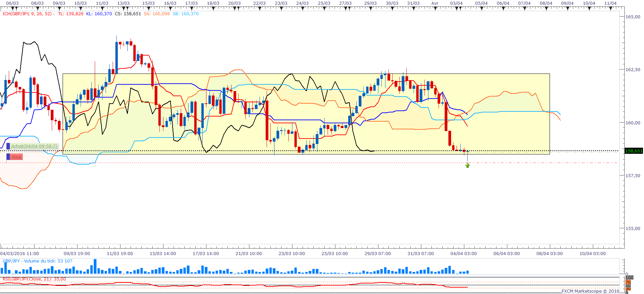
Task: Click the 06/03 date on top axis
Action: (13, 3)
